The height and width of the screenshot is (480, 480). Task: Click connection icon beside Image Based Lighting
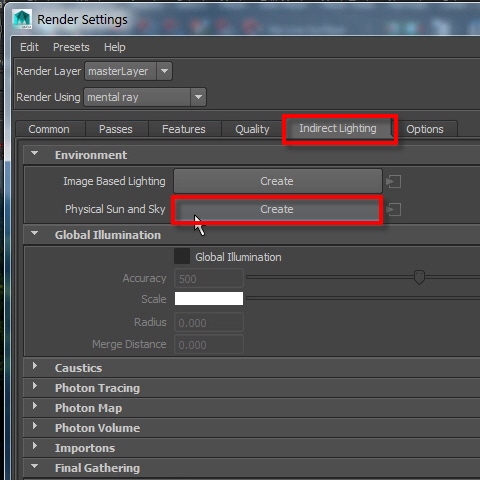point(394,182)
